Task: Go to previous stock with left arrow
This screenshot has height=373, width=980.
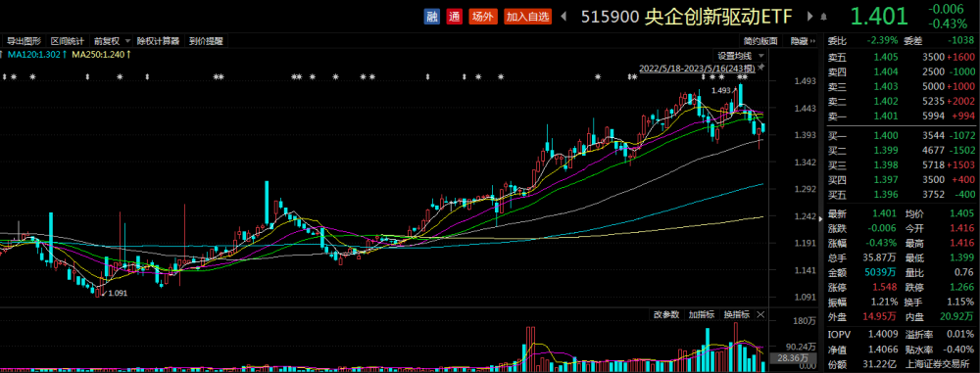Action: [563, 17]
